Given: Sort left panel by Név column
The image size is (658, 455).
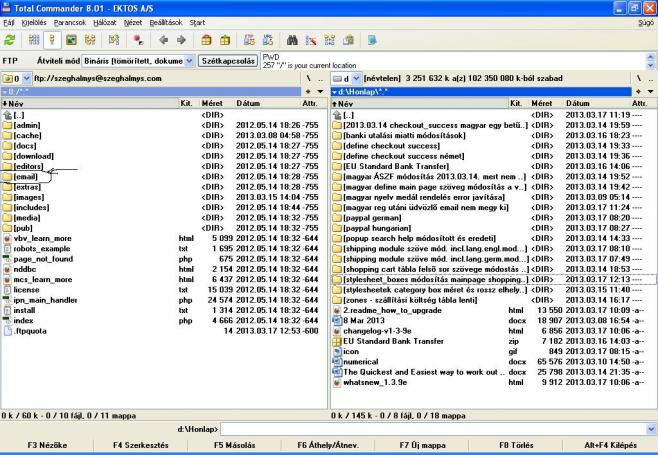Looking at the screenshot, I should 90,103.
